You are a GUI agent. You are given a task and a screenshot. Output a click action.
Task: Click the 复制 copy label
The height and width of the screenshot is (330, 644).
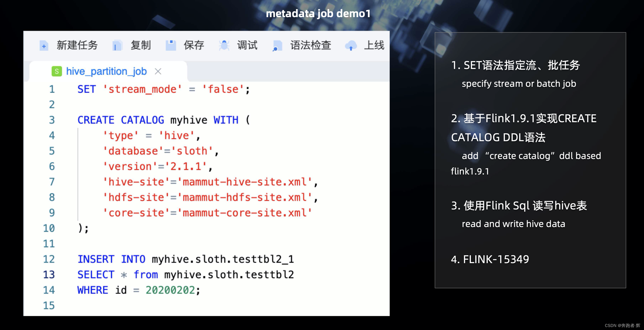coord(141,46)
